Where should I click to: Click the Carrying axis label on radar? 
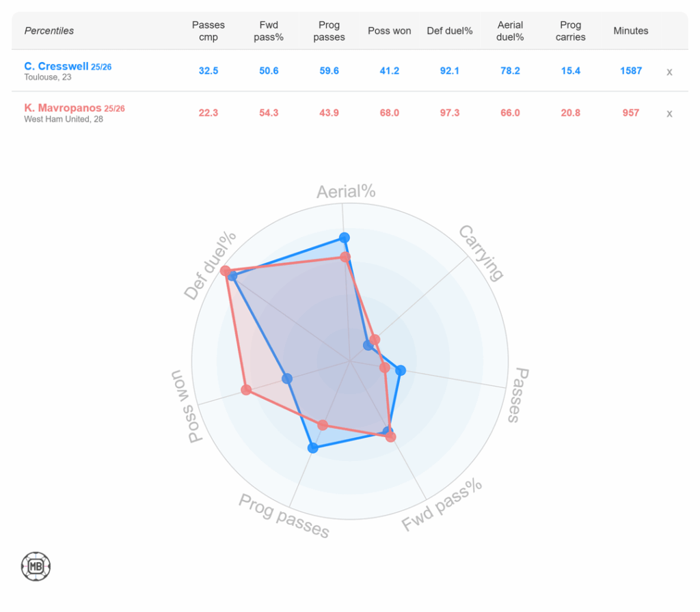click(x=481, y=253)
